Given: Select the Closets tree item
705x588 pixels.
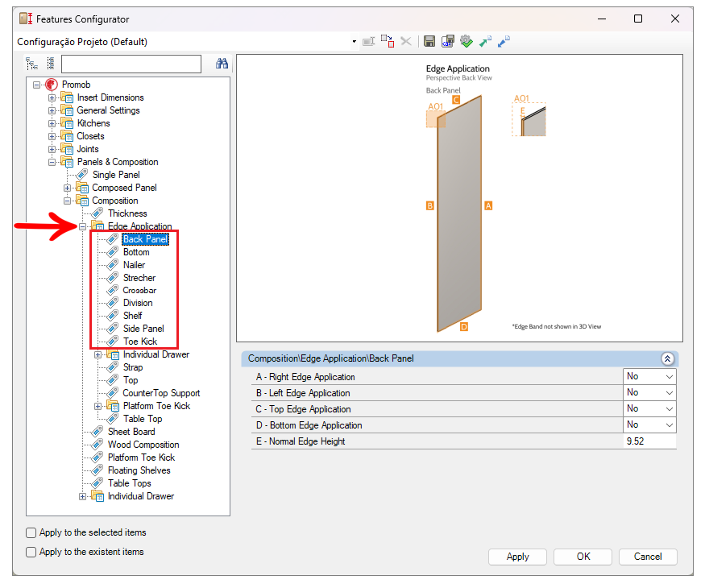Looking at the screenshot, I should click(90, 136).
